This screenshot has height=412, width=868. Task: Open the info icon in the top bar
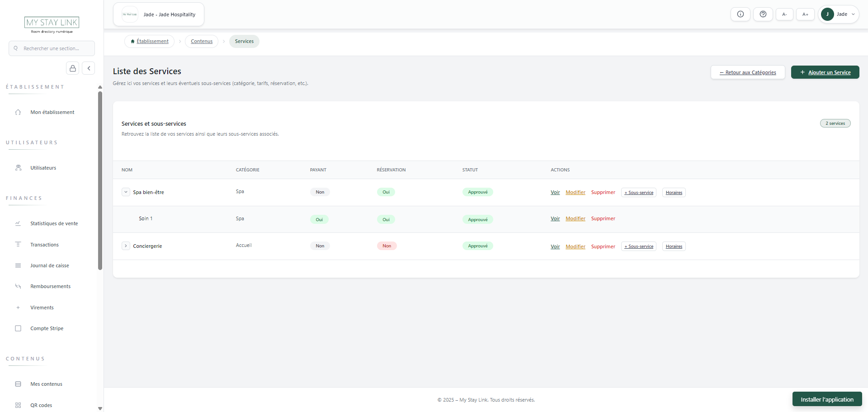[740, 14]
